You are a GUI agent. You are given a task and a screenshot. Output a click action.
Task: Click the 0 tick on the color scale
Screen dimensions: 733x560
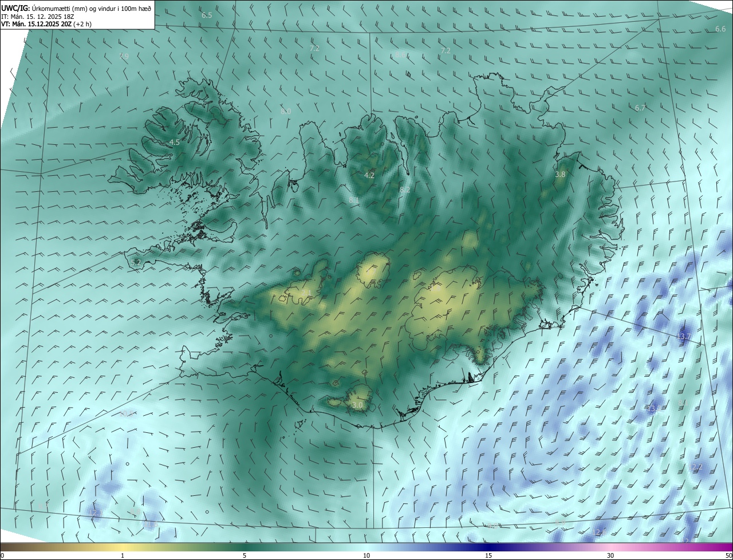(2, 555)
